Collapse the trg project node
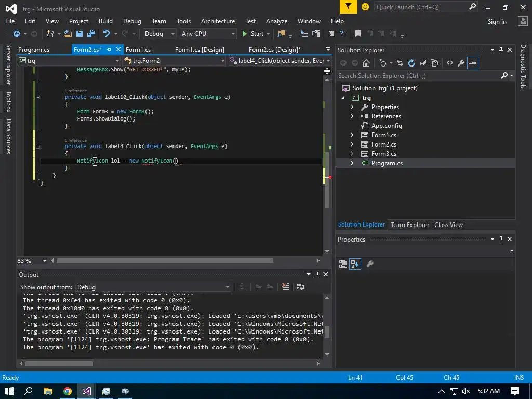The height and width of the screenshot is (399, 532). tap(343, 98)
